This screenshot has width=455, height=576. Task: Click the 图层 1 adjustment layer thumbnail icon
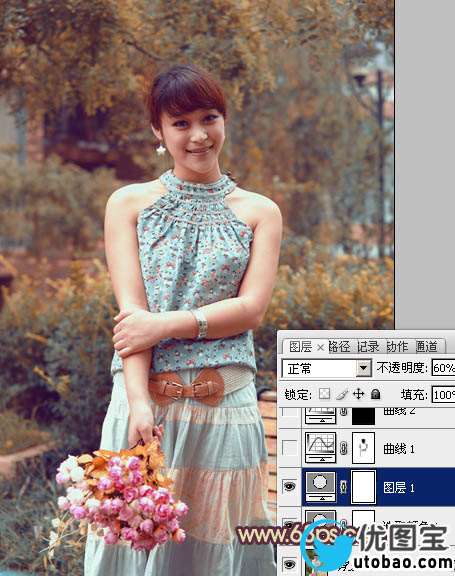[x=321, y=487]
